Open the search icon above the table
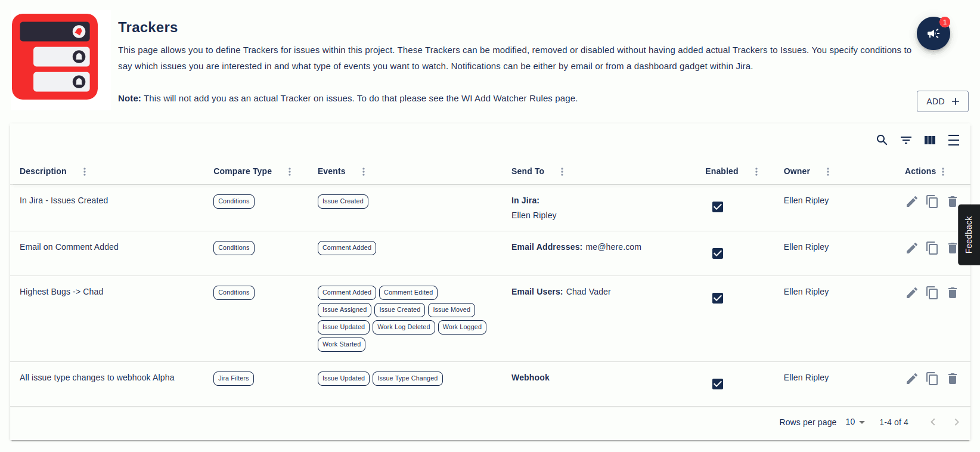This screenshot has width=980, height=452. (882, 140)
